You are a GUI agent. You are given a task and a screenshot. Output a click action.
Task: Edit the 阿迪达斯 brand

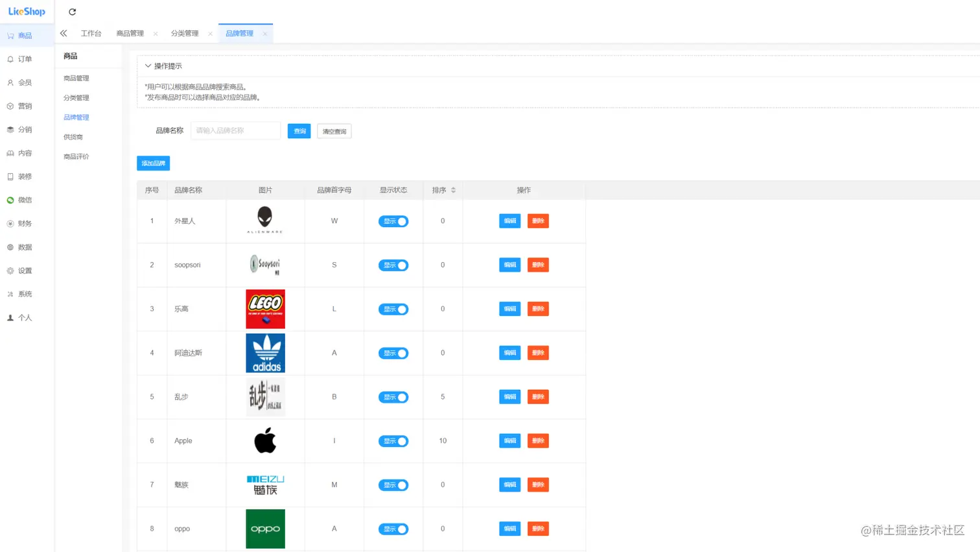pos(510,353)
